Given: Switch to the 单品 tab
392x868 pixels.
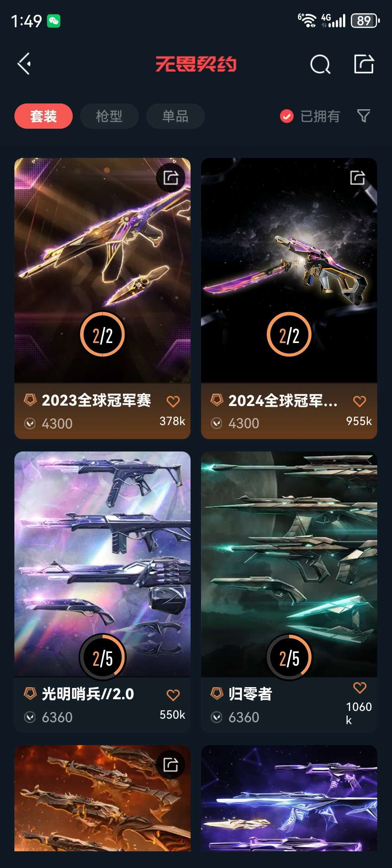Looking at the screenshot, I should pyautogui.click(x=175, y=116).
